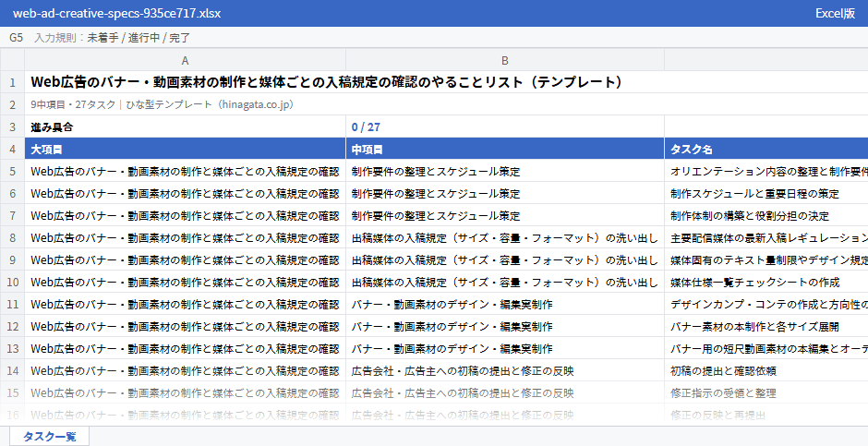Click row 8 cell '出稿媒体の入稿規定' in column B
The width and height of the screenshot is (868, 446).
(x=505, y=237)
